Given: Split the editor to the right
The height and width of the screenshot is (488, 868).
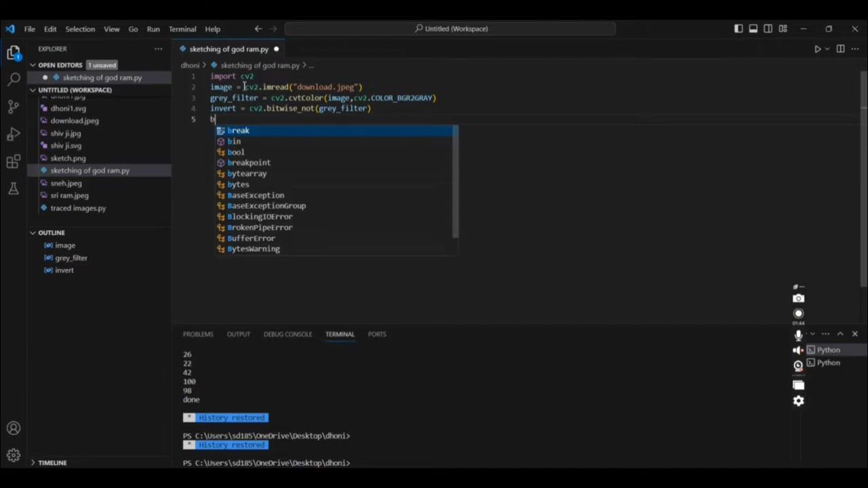Looking at the screenshot, I should [840, 49].
